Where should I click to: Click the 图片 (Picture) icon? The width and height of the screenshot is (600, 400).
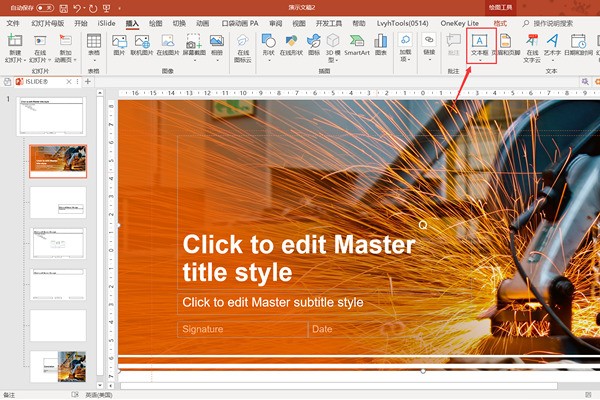[x=120, y=46]
